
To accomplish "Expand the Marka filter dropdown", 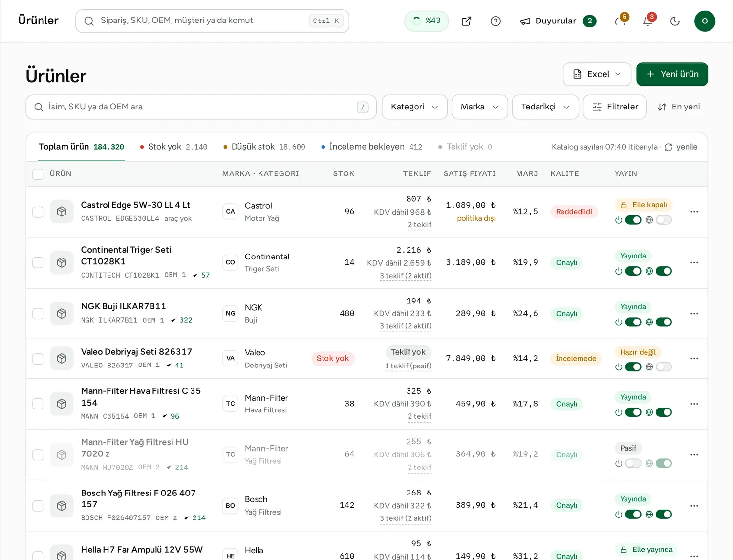I will click(x=480, y=107).
